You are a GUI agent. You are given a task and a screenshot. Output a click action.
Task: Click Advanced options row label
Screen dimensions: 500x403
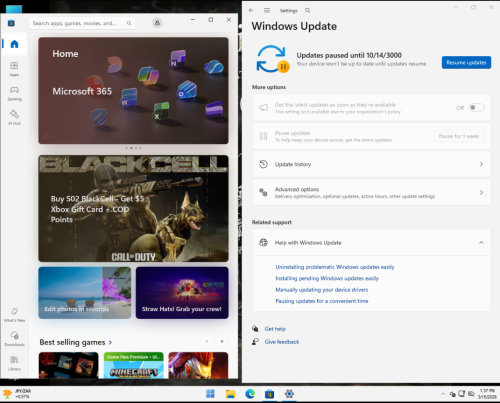tap(297, 189)
